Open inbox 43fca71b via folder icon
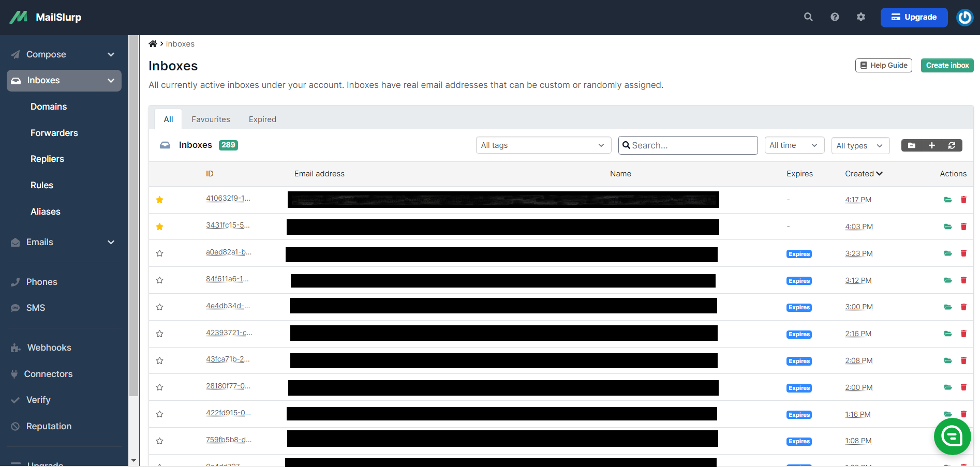Viewport: 980px width, 467px height. pos(948,360)
